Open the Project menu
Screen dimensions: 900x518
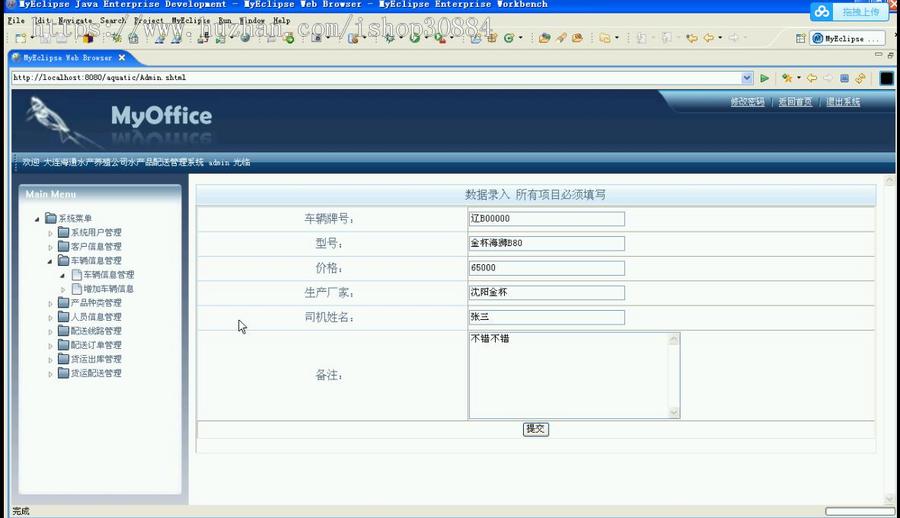tap(148, 21)
